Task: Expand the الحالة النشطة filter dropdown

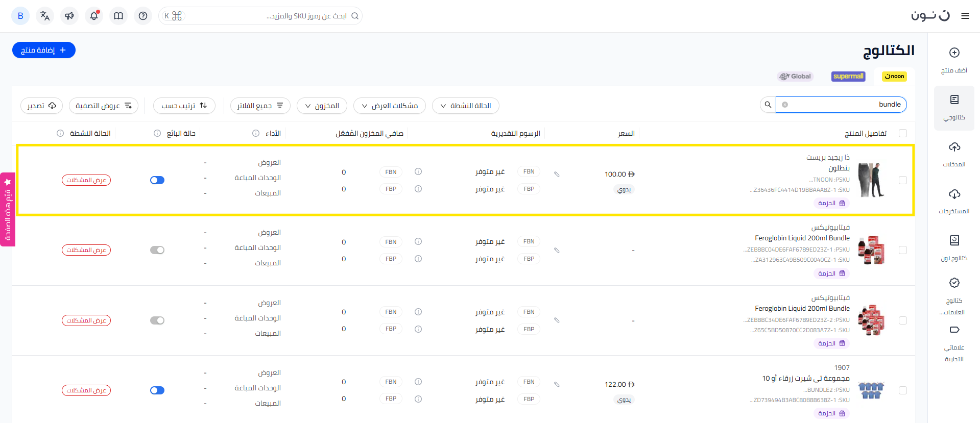Action: 465,106
